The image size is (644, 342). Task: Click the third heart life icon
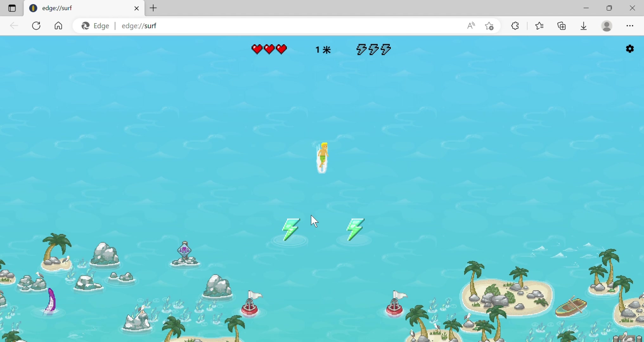[x=281, y=49]
